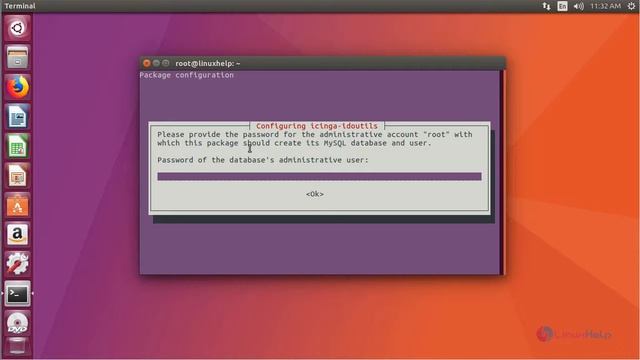Viewport: 640px width, 360px height.
Task: Click the 'Terminal' label in top panel
Action: pos(20,6)
